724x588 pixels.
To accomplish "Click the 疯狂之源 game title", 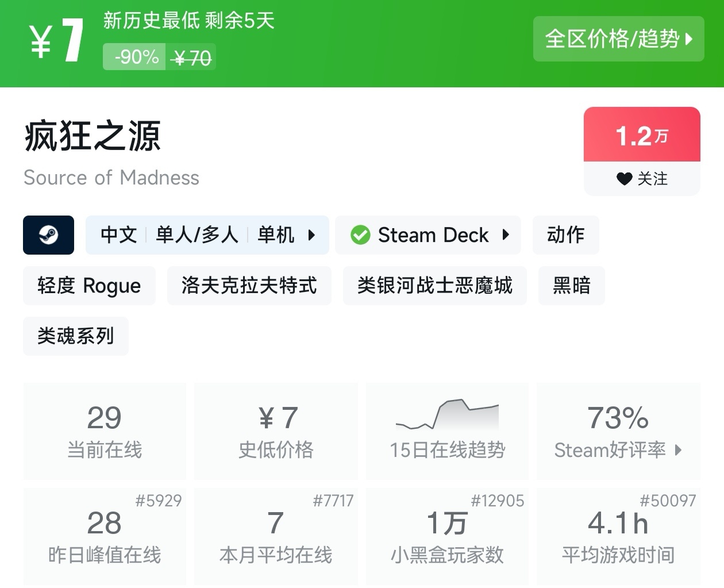I will [92, 137].
